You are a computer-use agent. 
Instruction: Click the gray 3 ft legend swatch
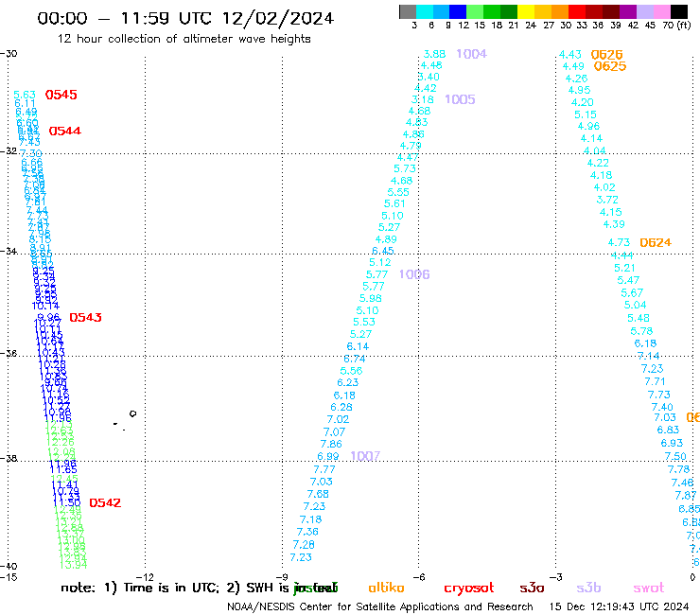(x=408, y=11)
